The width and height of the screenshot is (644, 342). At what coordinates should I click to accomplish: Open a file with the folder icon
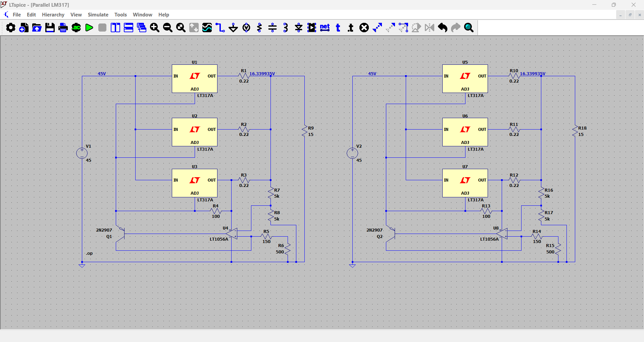(x=37, y=28)
